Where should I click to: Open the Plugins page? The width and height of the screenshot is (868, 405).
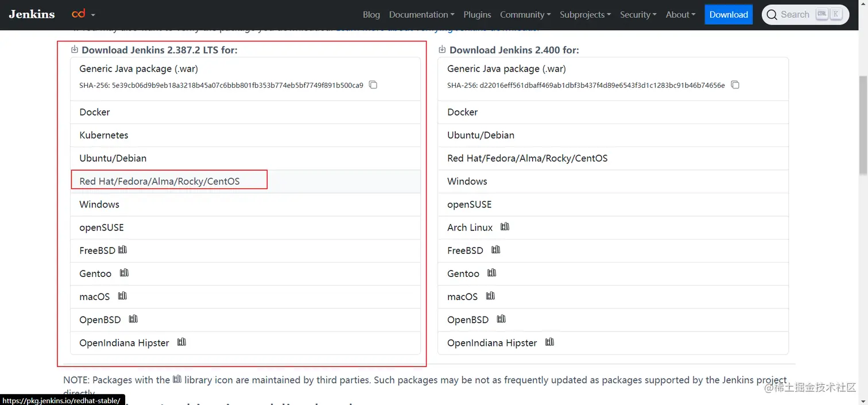[477, 14]
